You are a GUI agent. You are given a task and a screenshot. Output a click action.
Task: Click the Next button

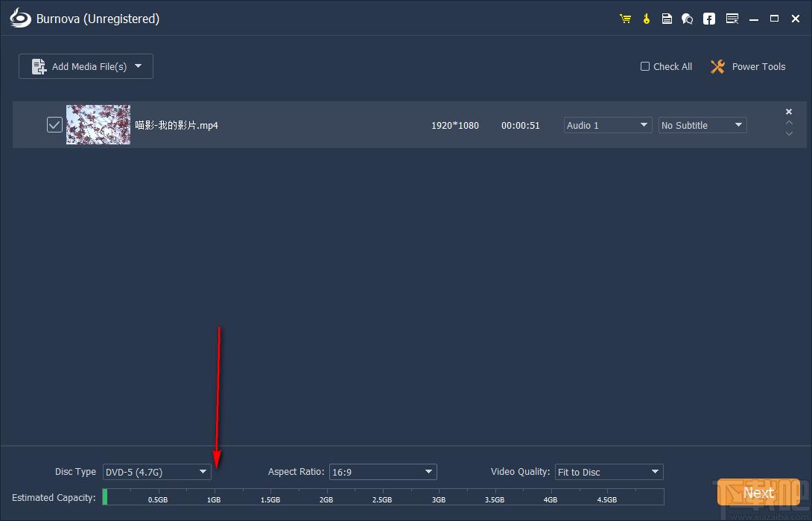click(758, 493)
